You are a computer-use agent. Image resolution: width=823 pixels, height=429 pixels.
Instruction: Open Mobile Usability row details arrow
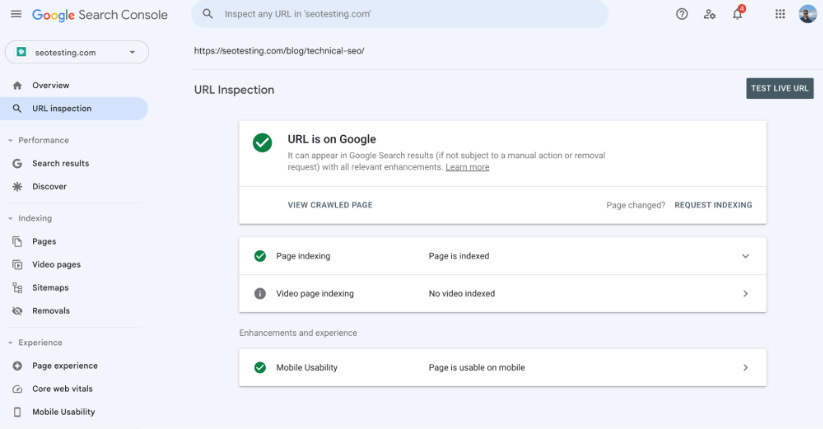(745, 368)
